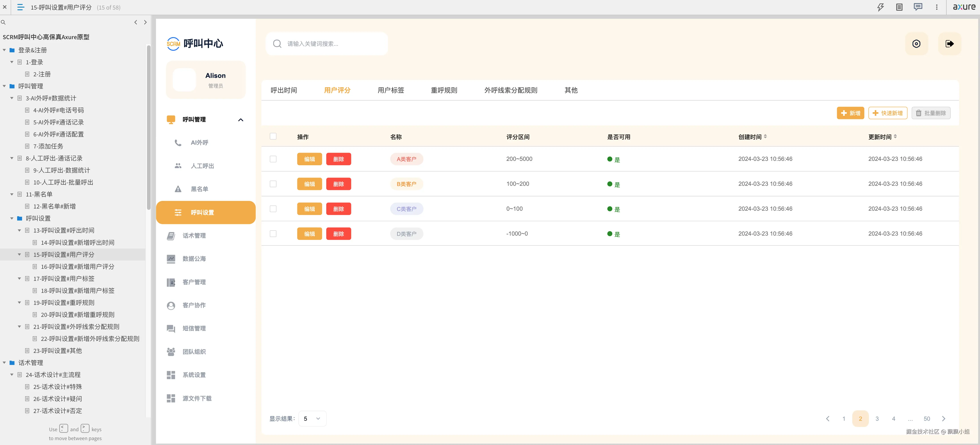Open the 重呼规则 tab
The height and width of the screenshot is (445, 980).
pos(444,90)
